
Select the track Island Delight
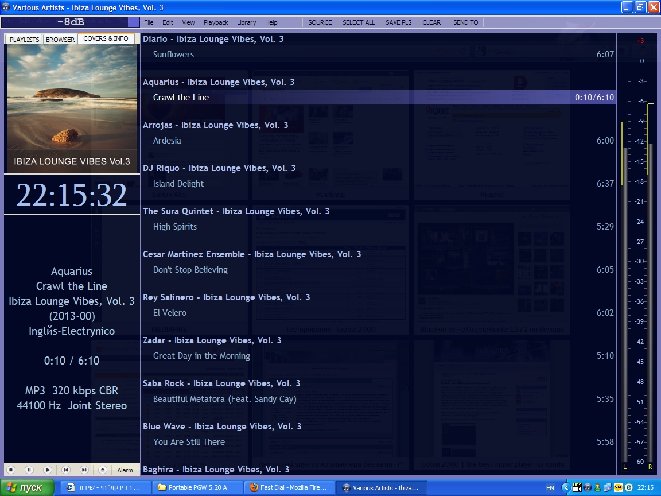click(378, 184)
